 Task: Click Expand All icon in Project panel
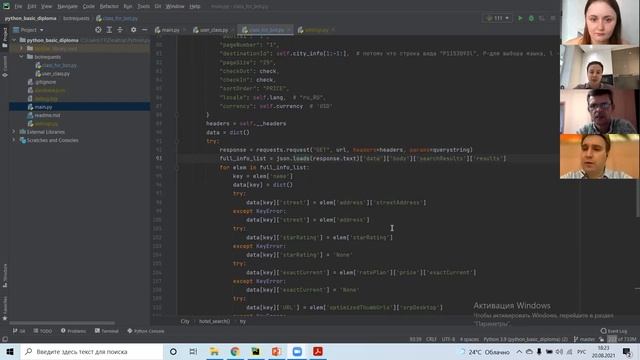click(109, 30)
